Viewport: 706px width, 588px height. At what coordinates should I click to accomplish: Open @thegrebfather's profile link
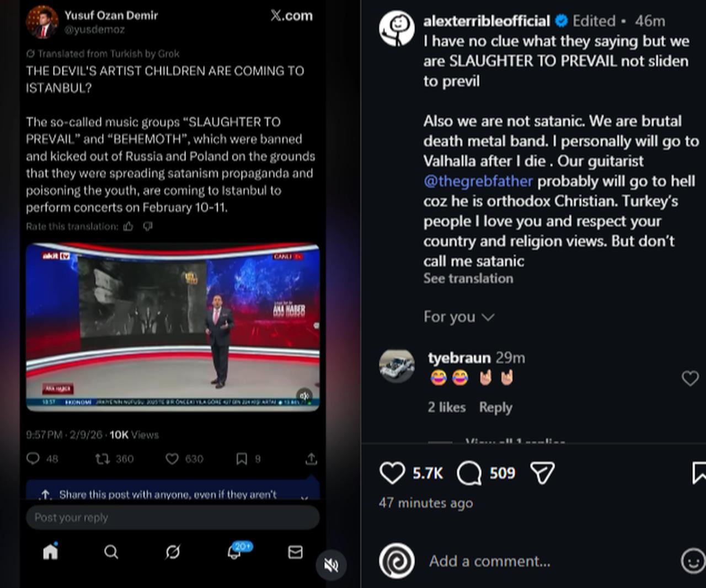point(478,181)
